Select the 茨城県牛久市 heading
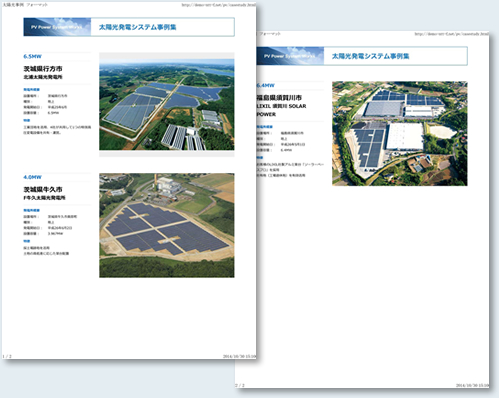The image size is (499, 398). [43, 189]
